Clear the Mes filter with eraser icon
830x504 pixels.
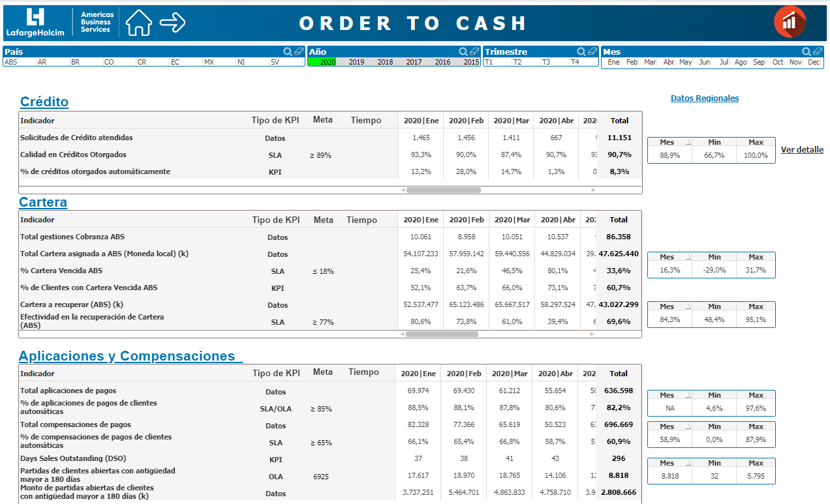point(818,52)
